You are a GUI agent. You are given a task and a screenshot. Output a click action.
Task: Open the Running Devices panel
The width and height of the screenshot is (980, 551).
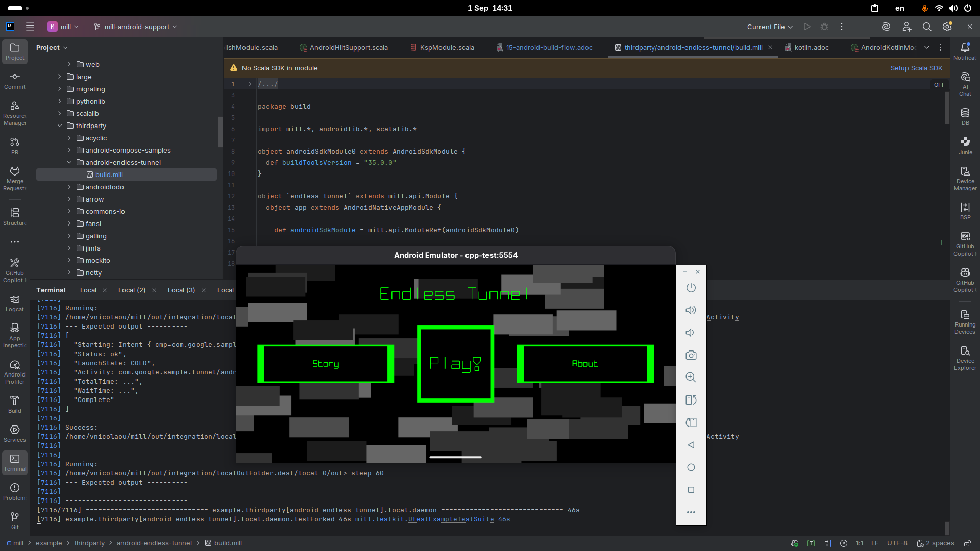click(965, 321)
